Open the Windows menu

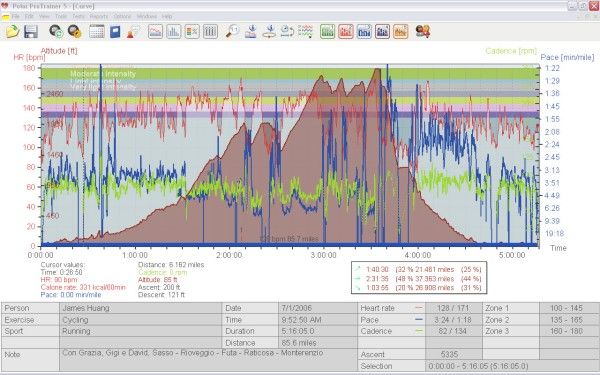147,16
